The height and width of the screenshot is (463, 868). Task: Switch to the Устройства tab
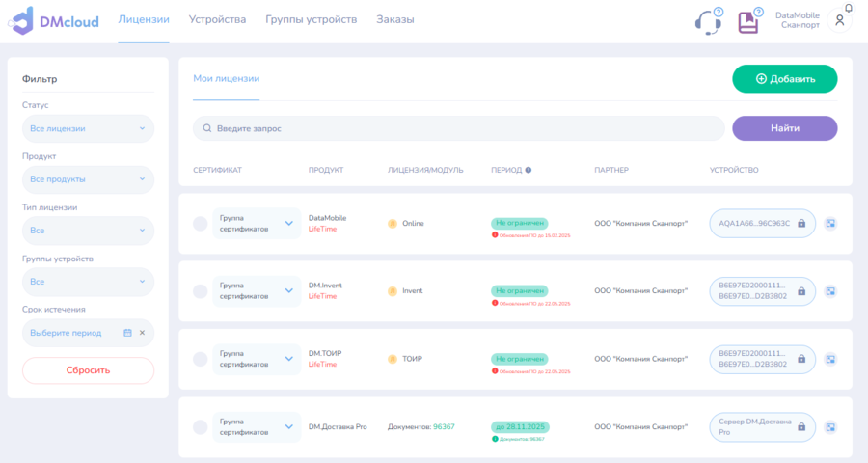217,19
